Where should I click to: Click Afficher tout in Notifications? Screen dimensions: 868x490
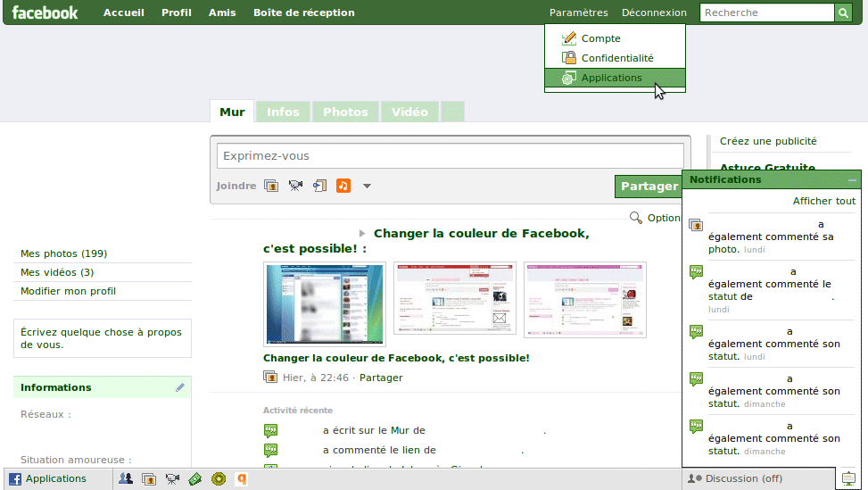[x=823, y=201]
